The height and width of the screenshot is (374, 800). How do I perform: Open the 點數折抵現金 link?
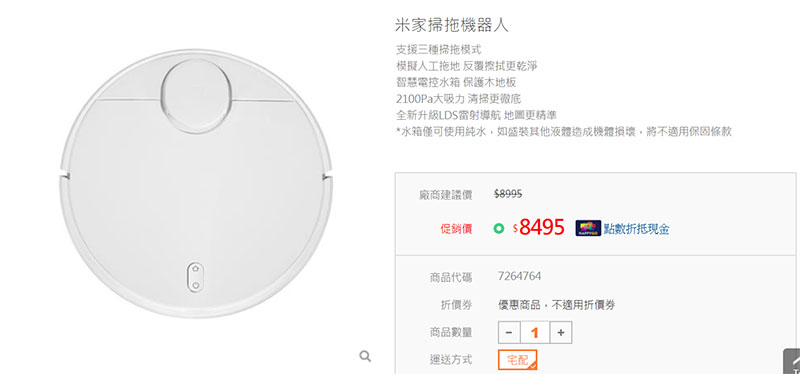tap(636, 229)
